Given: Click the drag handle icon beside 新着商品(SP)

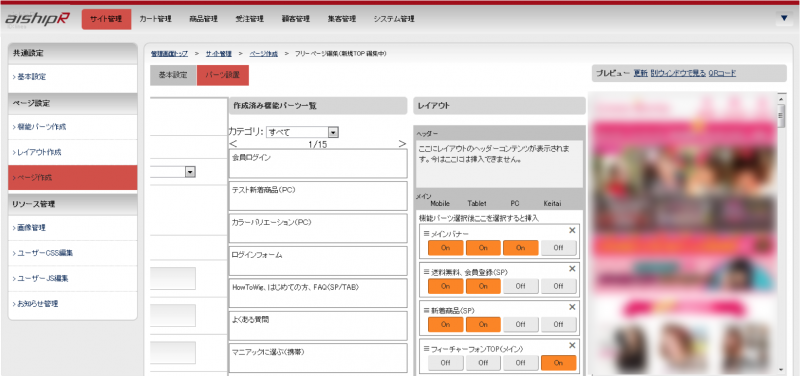Looking at the screenshot, I should 427,310.
